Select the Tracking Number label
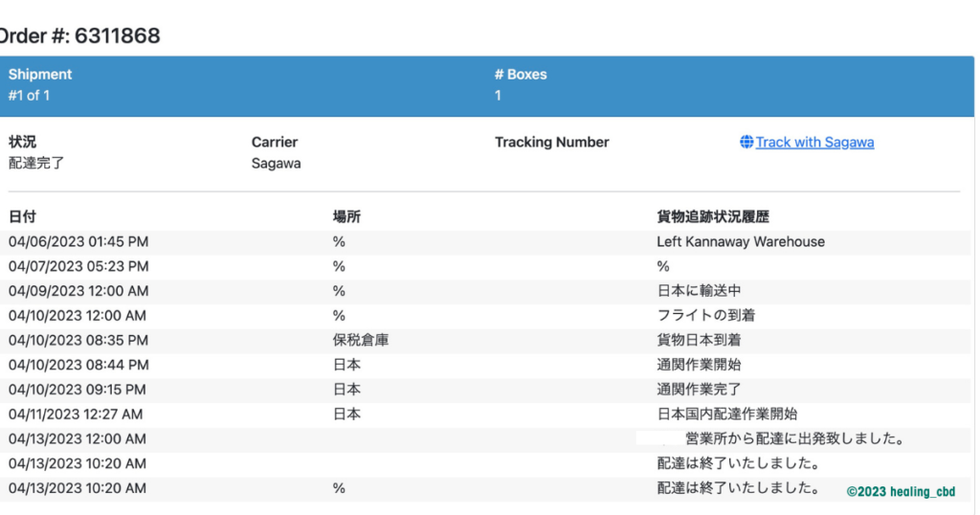The width and height of the screenshot is (980, 515). [551, 143]
